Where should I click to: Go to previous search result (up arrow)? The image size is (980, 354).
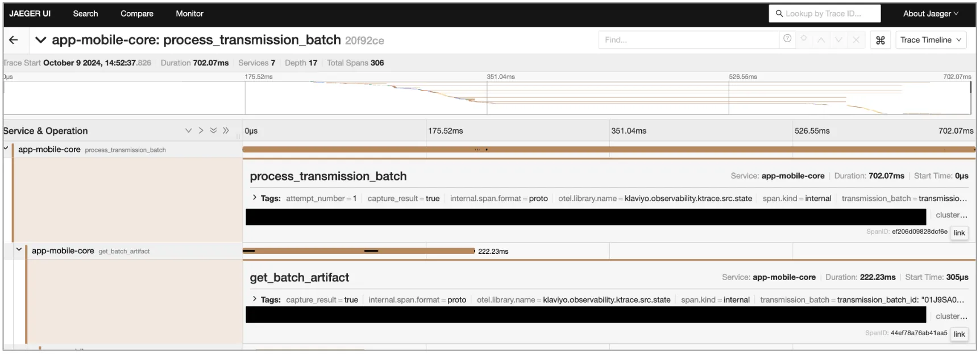tap(821, 40)
